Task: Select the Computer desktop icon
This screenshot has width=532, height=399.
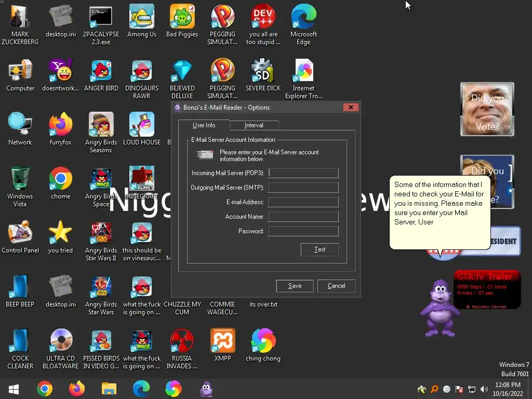Action: 20,75
